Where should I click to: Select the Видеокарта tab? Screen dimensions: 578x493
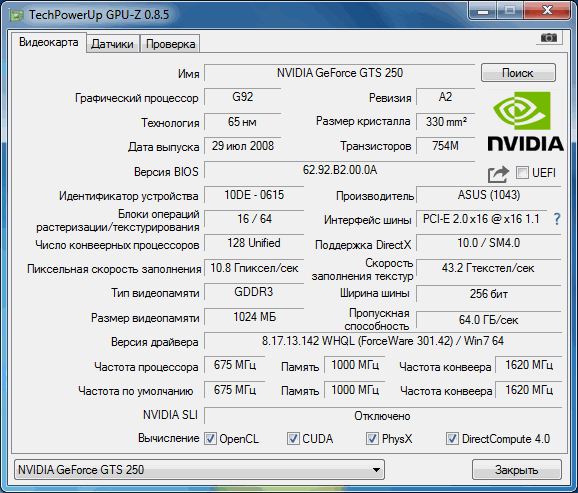(x=49, y=42)
